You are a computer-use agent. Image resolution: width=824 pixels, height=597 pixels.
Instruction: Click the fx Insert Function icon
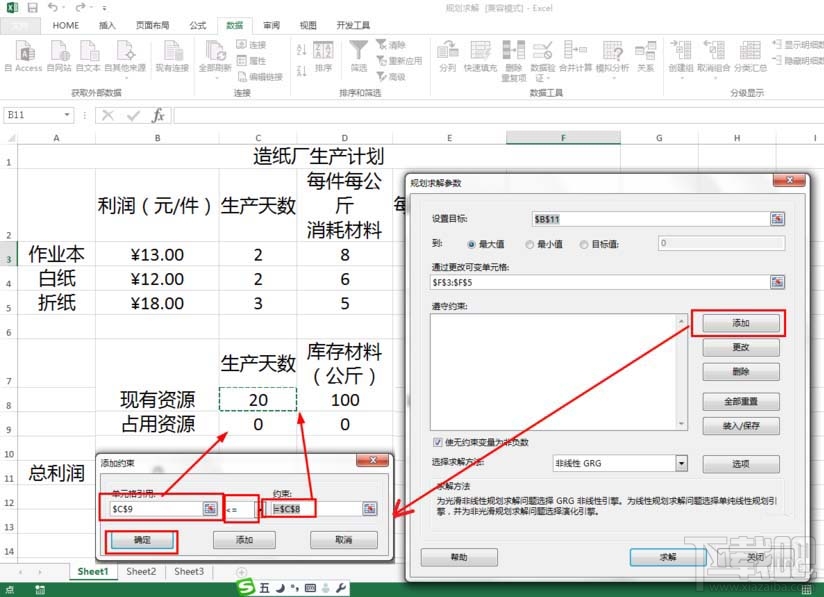158,115
